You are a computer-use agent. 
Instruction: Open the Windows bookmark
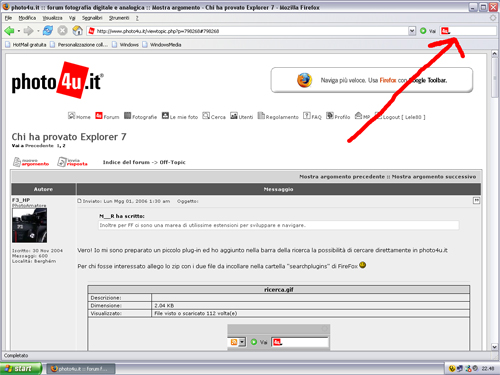[125, 45]
